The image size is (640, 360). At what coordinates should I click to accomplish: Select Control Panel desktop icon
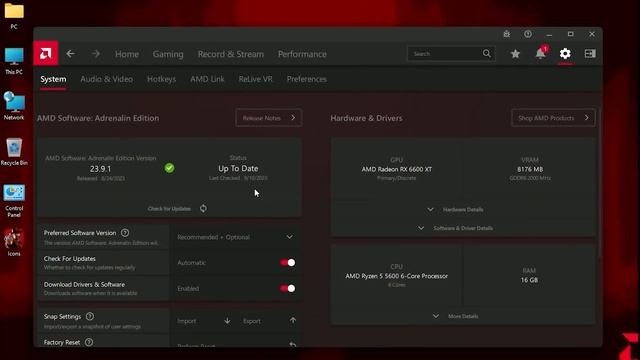click(14, 201)
